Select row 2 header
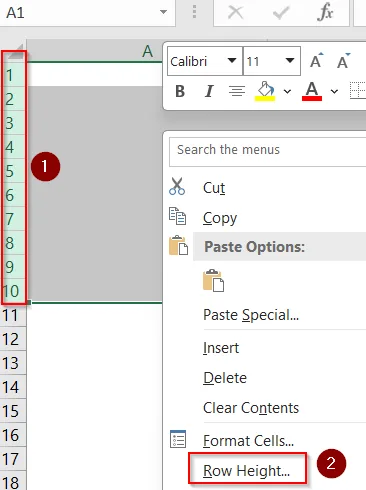 (x=13, y=99)
